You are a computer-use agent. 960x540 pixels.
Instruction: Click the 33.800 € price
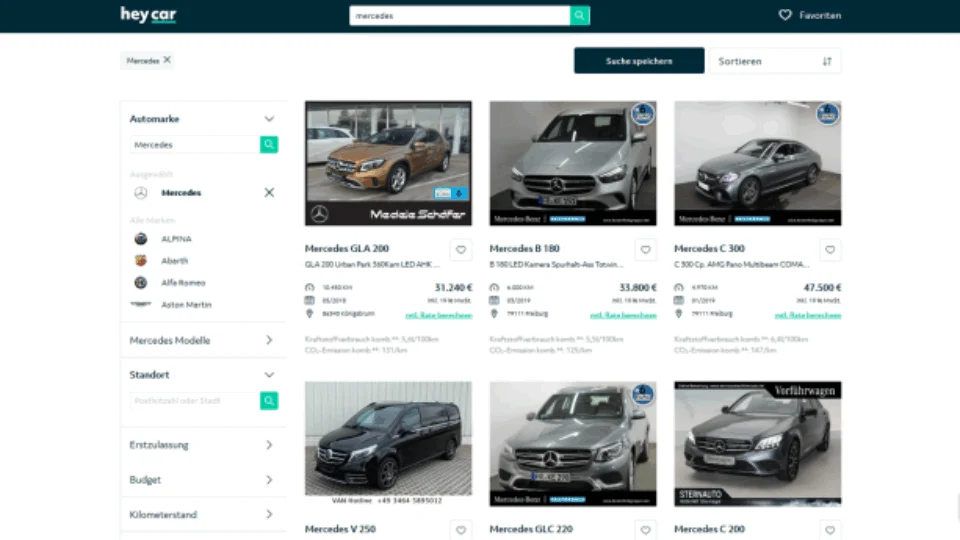point(638,287)
